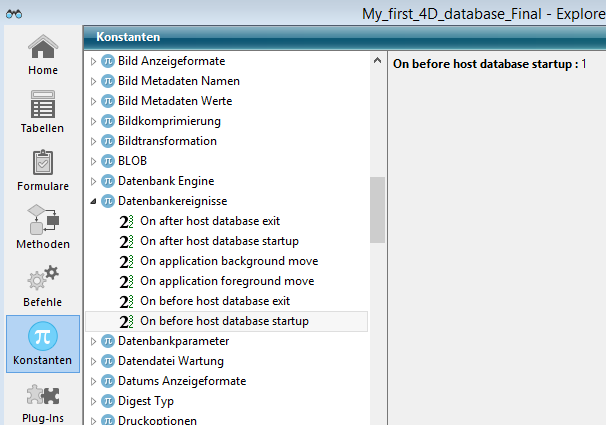Viewport: 606px width, 425px height.
Task: Open the Tabellen page
Action: [x=42, y=105]
